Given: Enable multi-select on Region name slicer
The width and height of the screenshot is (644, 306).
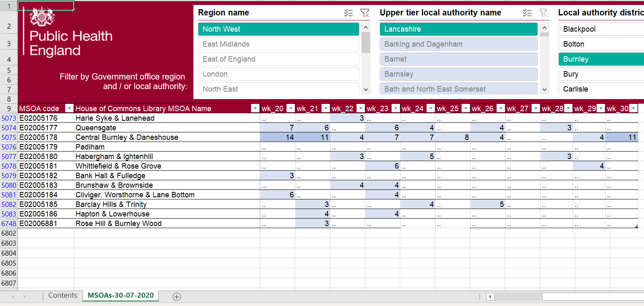Looking at the screenshot, I should click(348, 13).
